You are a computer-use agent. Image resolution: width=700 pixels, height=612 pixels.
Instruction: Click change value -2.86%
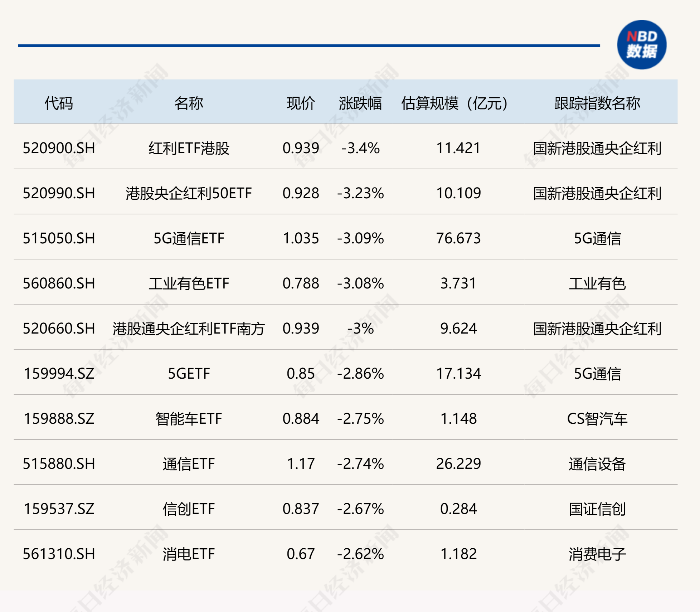click(x=360, y=374)
